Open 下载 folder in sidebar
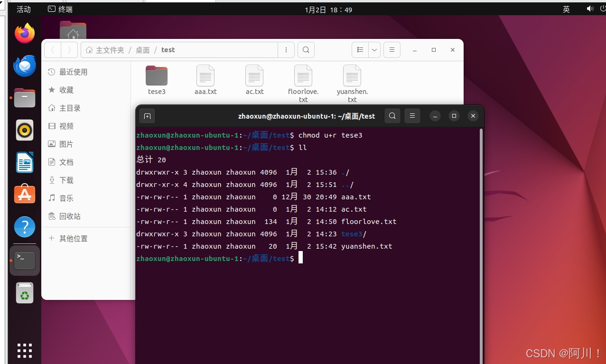Viewport: 606px width, 364px height. pyautogui.click(x=86, y=180)
